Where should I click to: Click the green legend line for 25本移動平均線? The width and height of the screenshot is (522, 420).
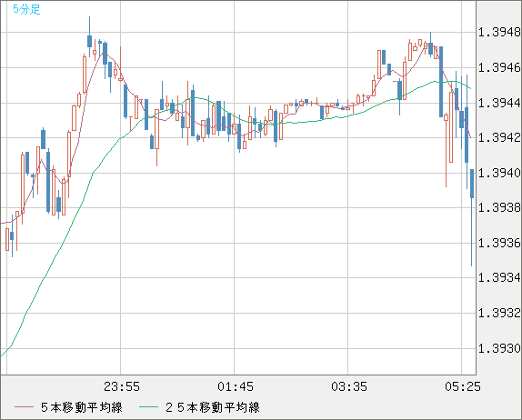click(x=148, y=407)
